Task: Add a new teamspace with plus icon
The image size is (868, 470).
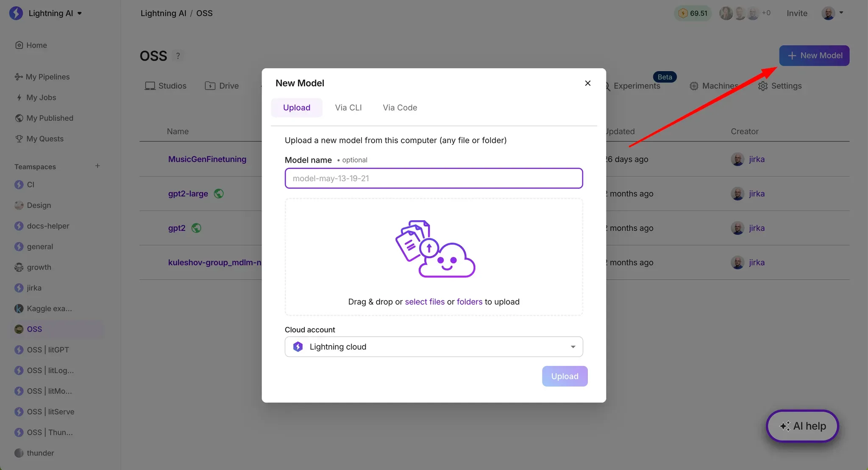Action: click(97, 166)
